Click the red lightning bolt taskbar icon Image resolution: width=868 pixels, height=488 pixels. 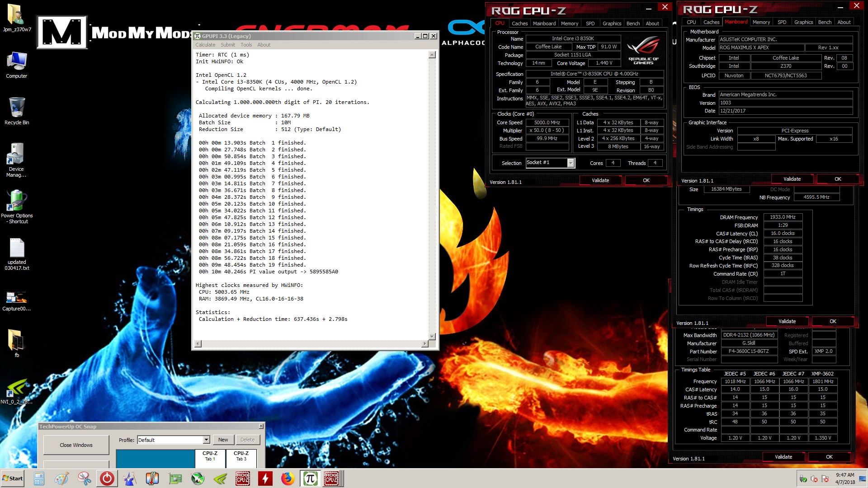[x=265, y=479]
